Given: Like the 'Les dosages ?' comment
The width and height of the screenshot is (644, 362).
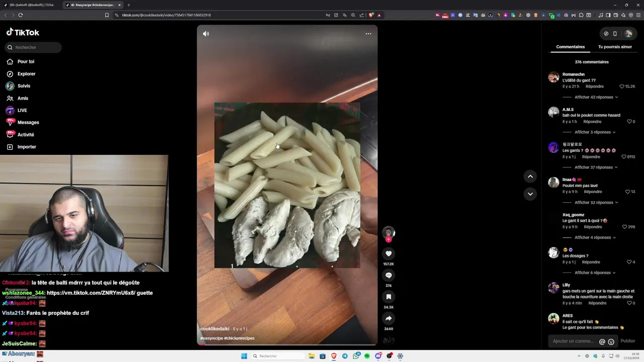Looking at the screenshot, I should 629,262.
